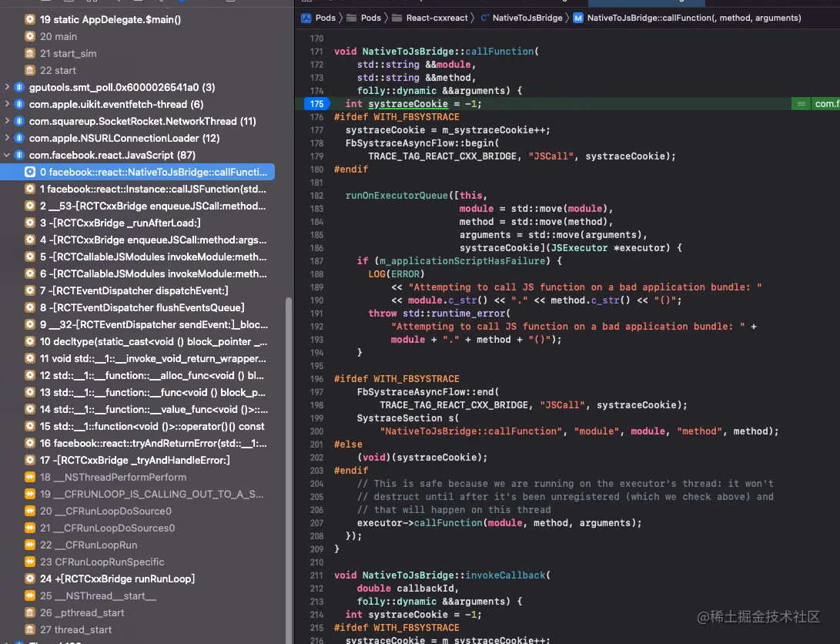This screenshot has width=840, height=644.
Task: Open React-cxxreact group in jump bar
Action: (x=430, y=18)
